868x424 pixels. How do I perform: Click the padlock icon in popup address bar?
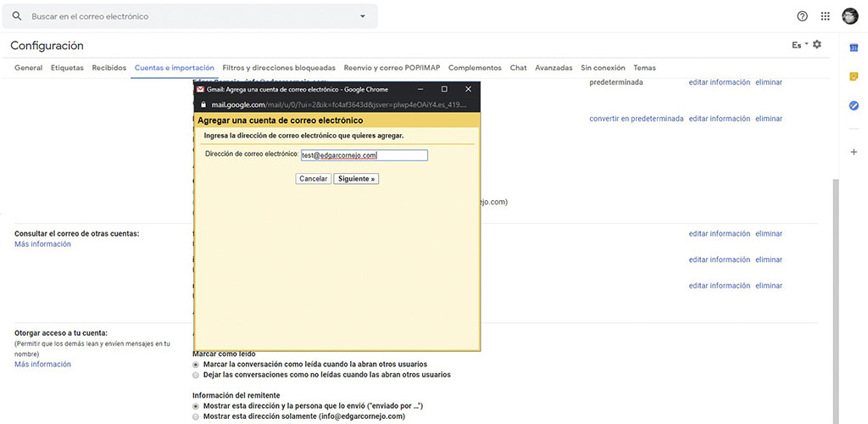203,104
